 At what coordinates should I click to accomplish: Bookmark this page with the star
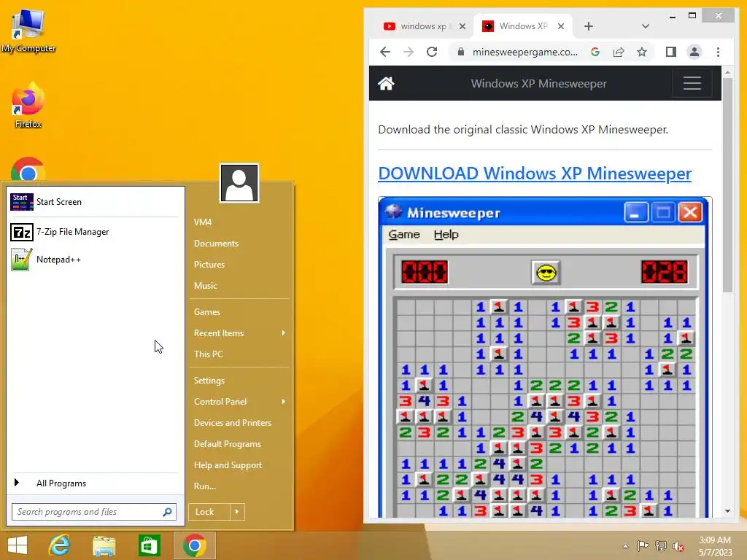pos(642,52)
